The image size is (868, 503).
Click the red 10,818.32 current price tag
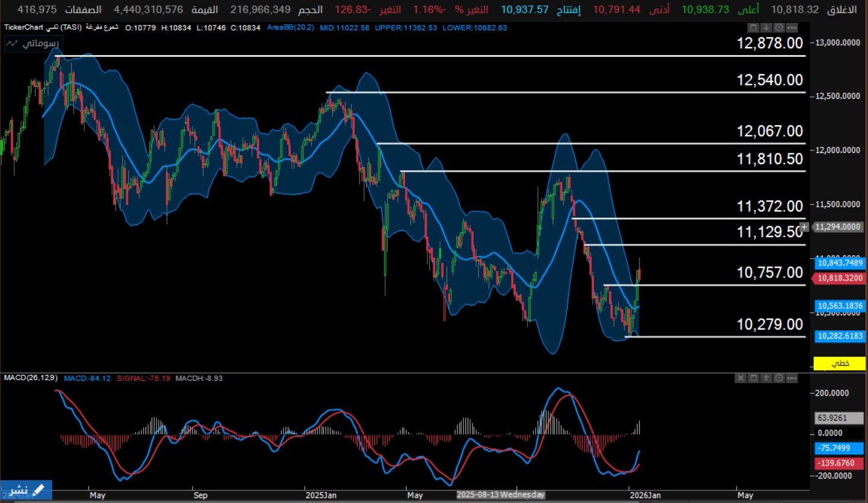point(840,279)
